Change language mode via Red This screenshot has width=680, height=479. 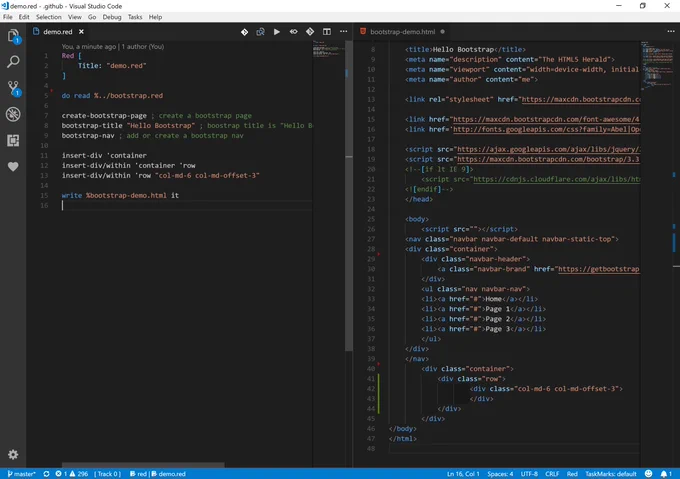[572, 474]
